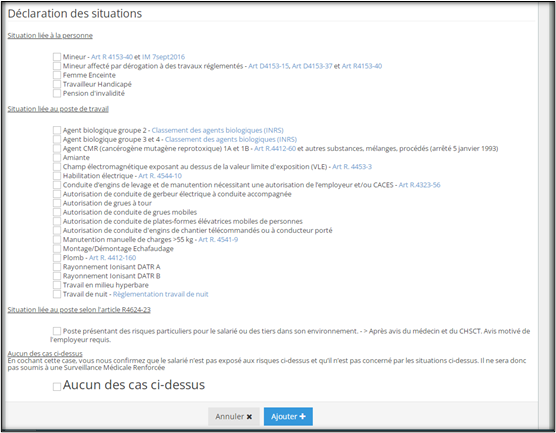Follow the Art R.4412-60 link
Viewport: 556px width, 433px height.
pos(275,148)
